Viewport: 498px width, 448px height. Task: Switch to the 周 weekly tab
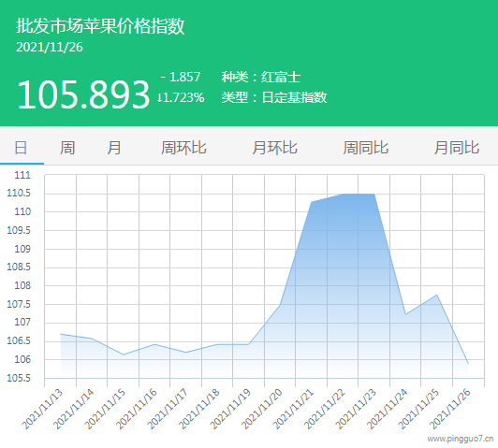[67, 148]
